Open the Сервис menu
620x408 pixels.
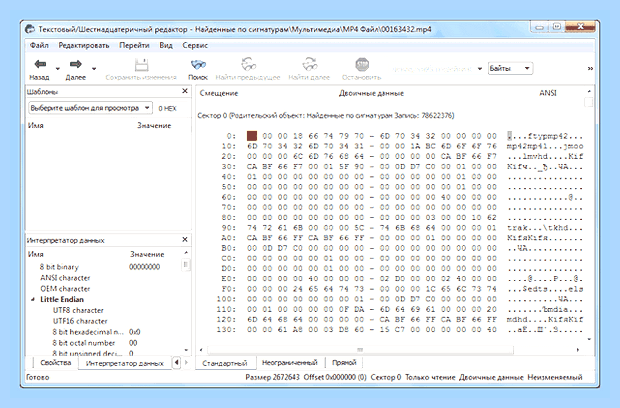point(195,45)
